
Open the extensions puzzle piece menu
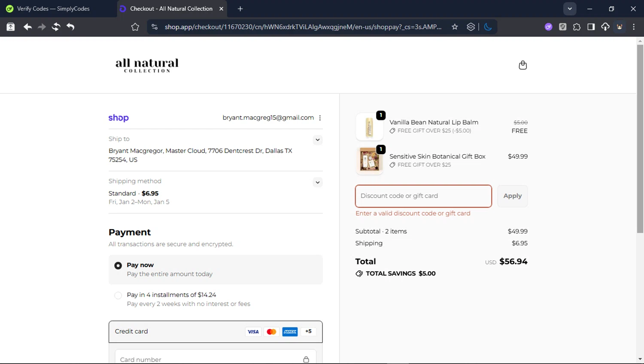(577, 27)
